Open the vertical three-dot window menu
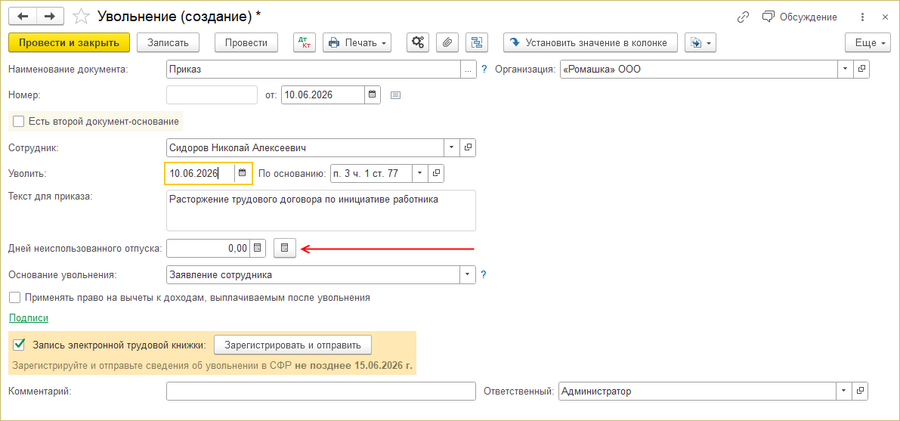 click(x=863, y=17)
